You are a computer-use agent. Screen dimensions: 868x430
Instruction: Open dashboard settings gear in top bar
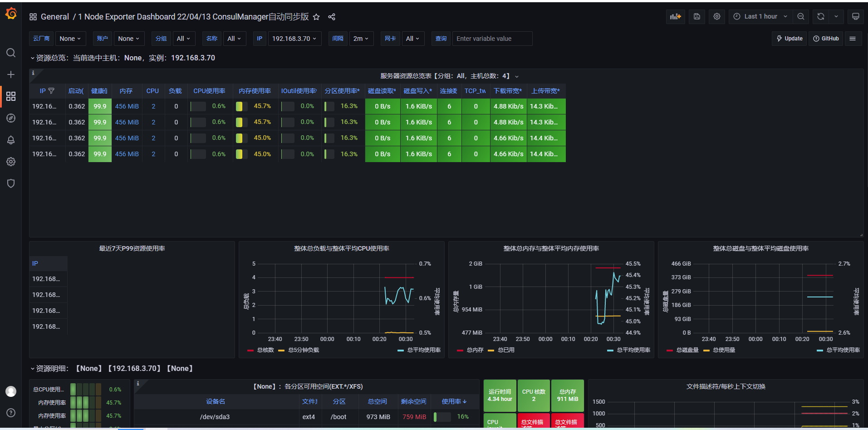coord(717,16)
